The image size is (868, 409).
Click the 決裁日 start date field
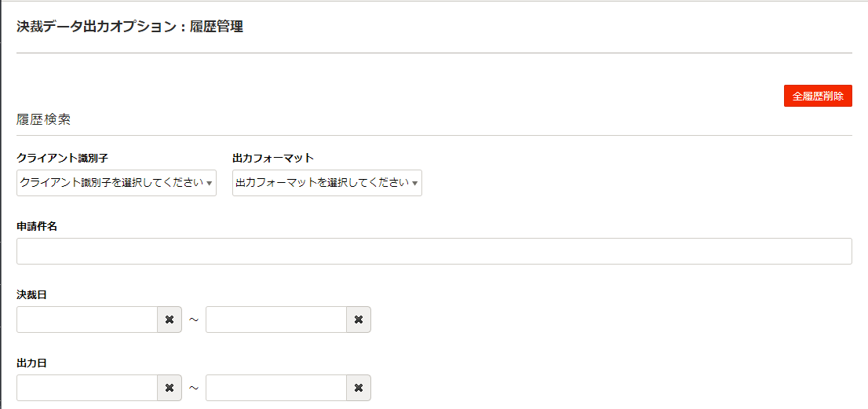[87, 320]
